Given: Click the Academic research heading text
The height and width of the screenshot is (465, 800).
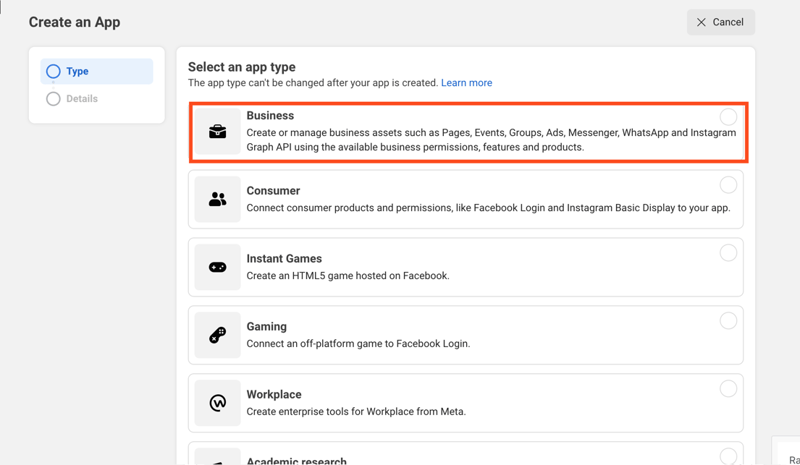Looking at the screenshot, I should click(296, 460).
